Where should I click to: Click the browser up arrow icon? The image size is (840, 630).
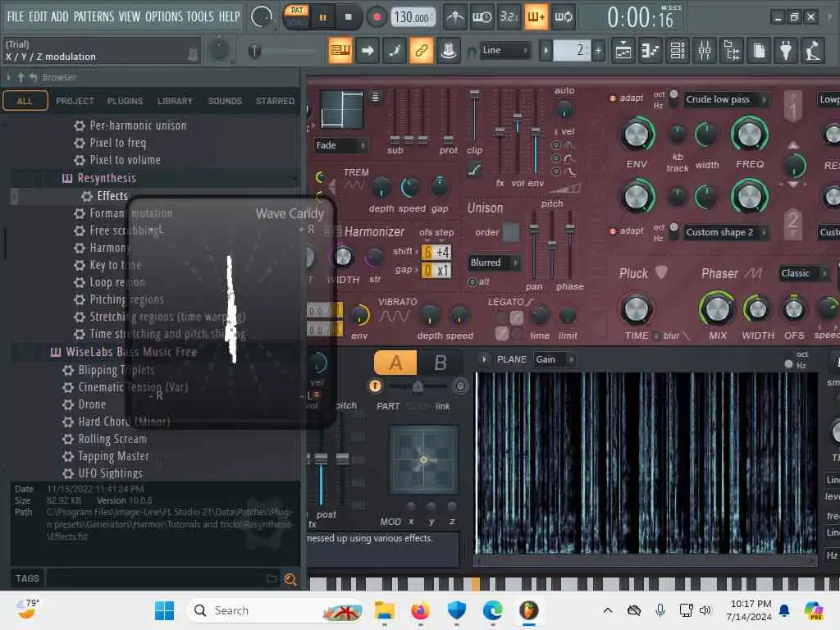pos(21,77)
